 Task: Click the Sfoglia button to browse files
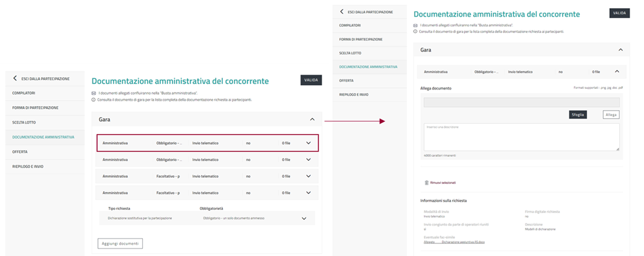pos(578,114)
